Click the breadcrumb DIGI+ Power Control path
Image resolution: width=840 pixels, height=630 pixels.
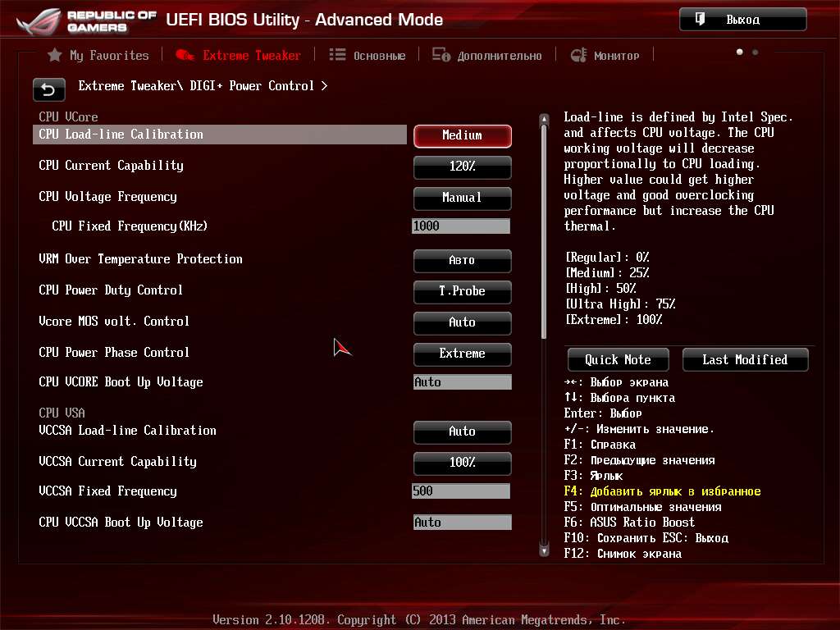pyautogui.click(x=252, y=85)
